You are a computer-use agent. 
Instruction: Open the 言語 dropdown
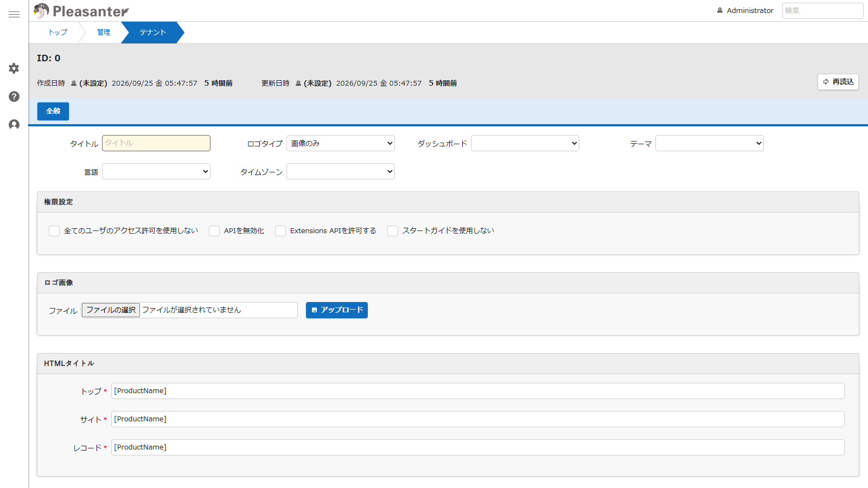[156, 171]
